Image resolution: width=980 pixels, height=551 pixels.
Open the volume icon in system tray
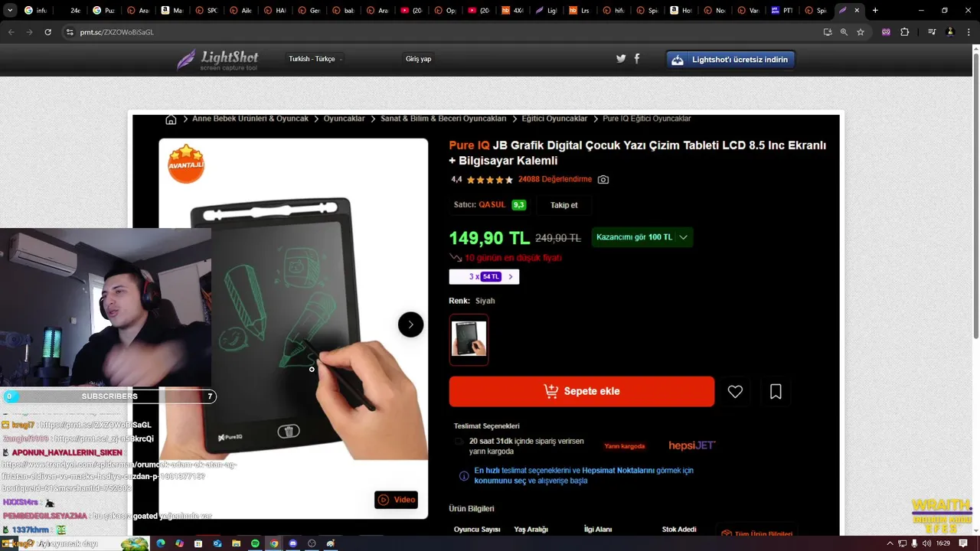point(927,543)
